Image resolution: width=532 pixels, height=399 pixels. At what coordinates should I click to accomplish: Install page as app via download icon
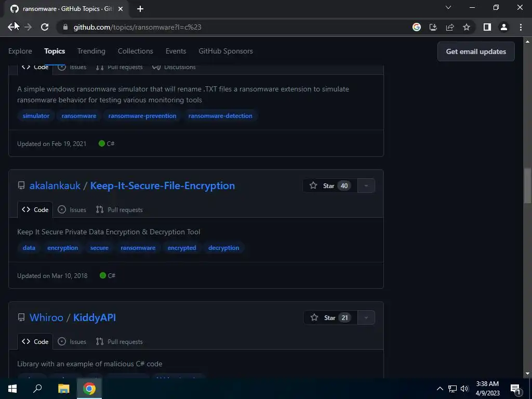pyautogui.click(x=433, y=27)
